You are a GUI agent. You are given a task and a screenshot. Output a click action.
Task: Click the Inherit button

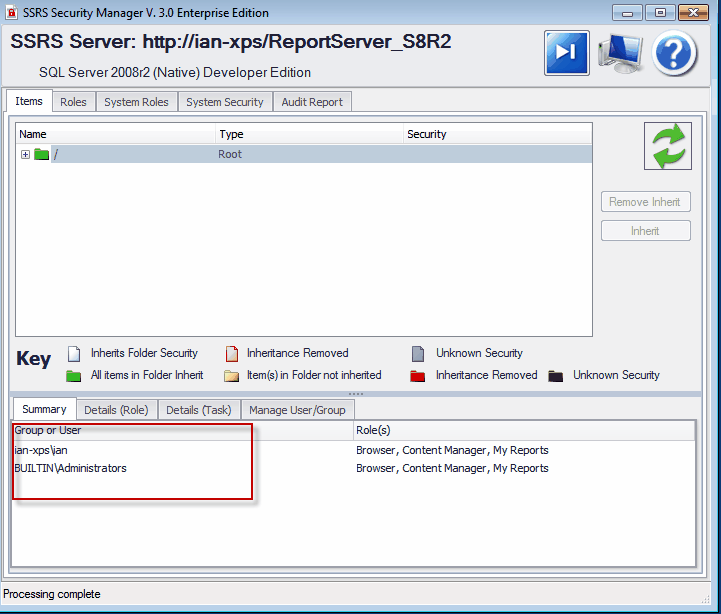tap(645, 230)
